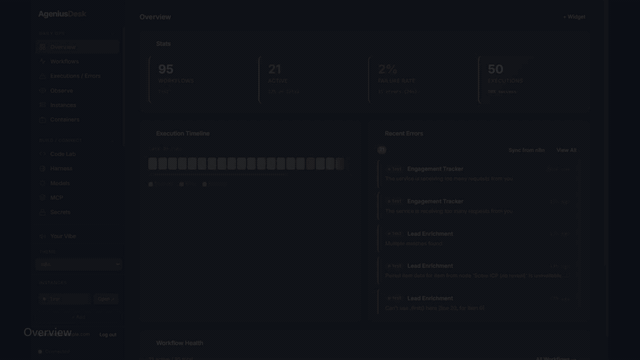Open the Instances sidebar icon
This screenshot has height=360, width=640.
(42, 105)
